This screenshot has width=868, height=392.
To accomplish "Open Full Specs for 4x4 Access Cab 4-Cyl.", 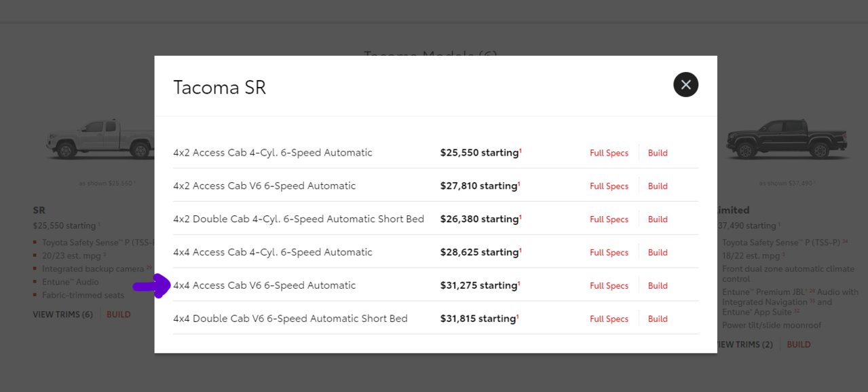I will (x=609, y=253).
